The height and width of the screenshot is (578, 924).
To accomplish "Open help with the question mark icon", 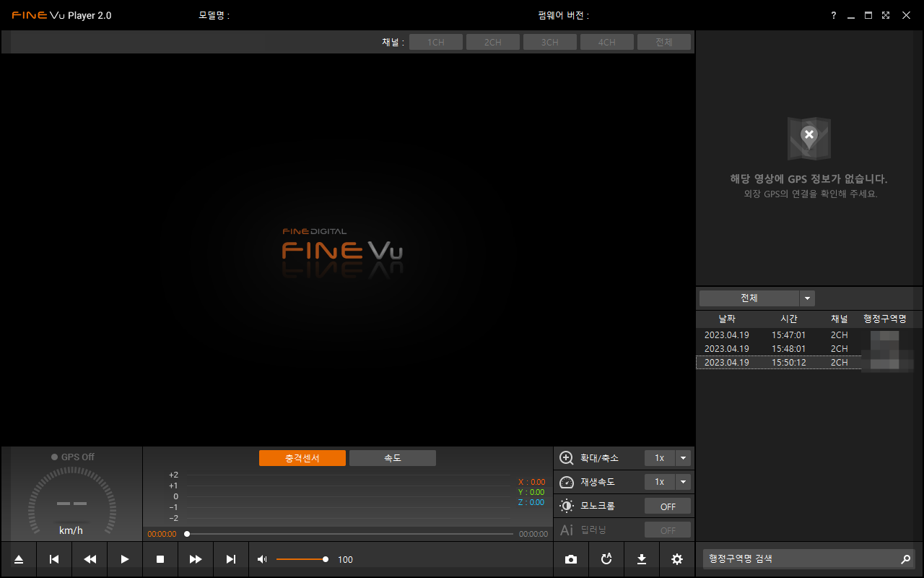I will coord(834,15).
